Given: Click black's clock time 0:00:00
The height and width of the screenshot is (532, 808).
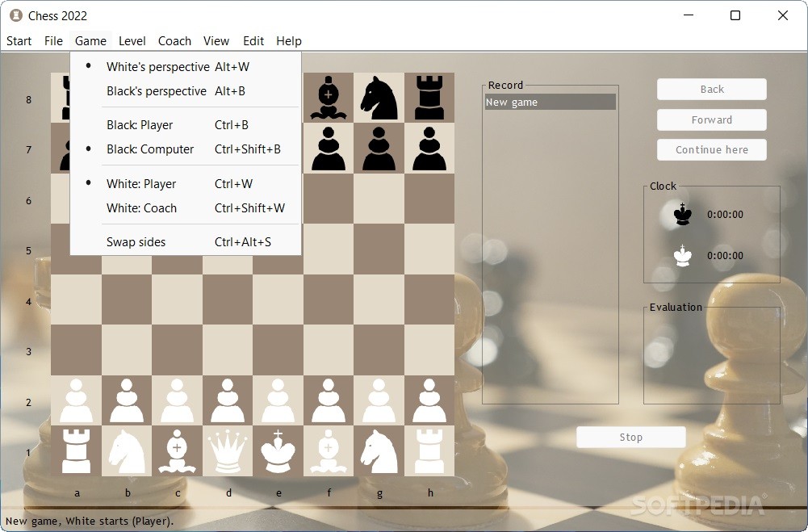Looking at the screenshot, I should [725, 215].
